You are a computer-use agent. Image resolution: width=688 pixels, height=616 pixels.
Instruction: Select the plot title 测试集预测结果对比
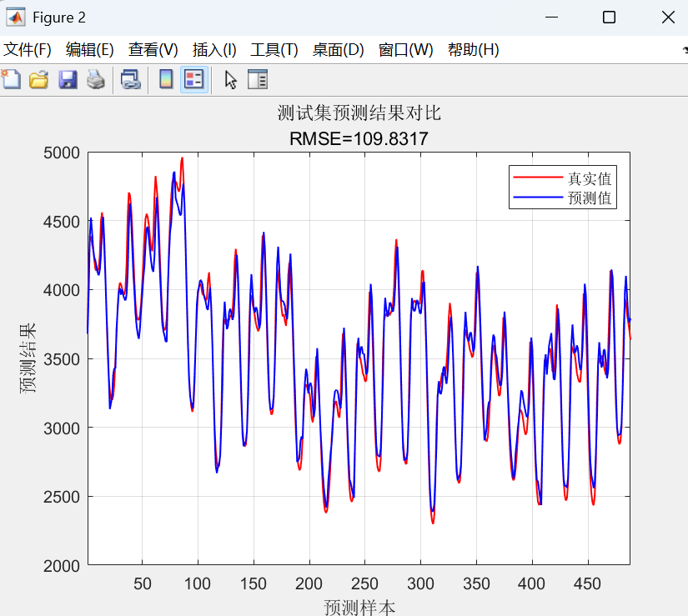pyautogui.click(x=359, y=113)
